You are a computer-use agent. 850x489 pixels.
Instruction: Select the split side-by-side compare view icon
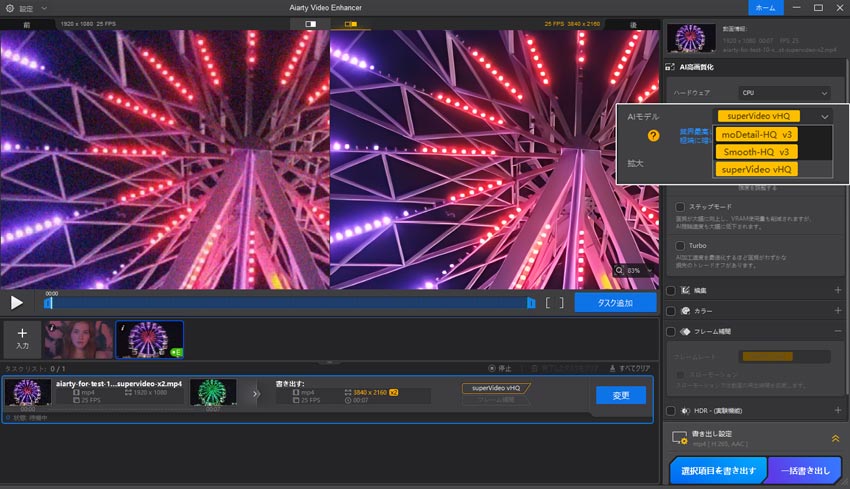(x=351, y=24)
